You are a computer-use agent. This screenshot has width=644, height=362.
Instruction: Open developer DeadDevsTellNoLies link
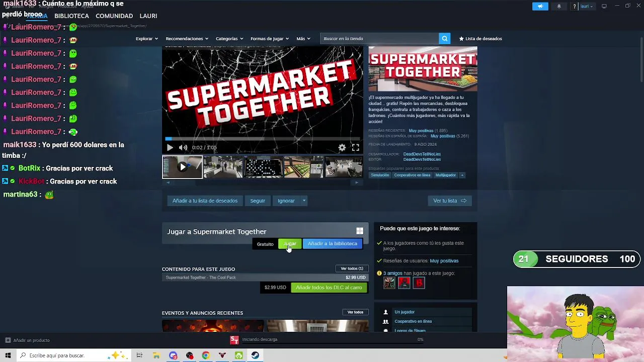point(422,154)
